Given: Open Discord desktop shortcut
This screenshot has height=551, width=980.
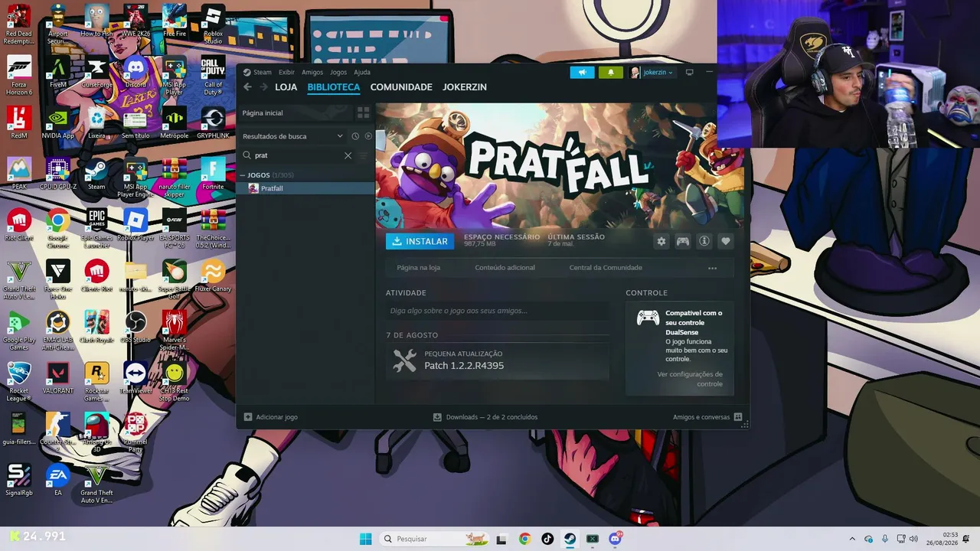Looking at the screenshot, I should pyautogui.click(x=136, y=73).
